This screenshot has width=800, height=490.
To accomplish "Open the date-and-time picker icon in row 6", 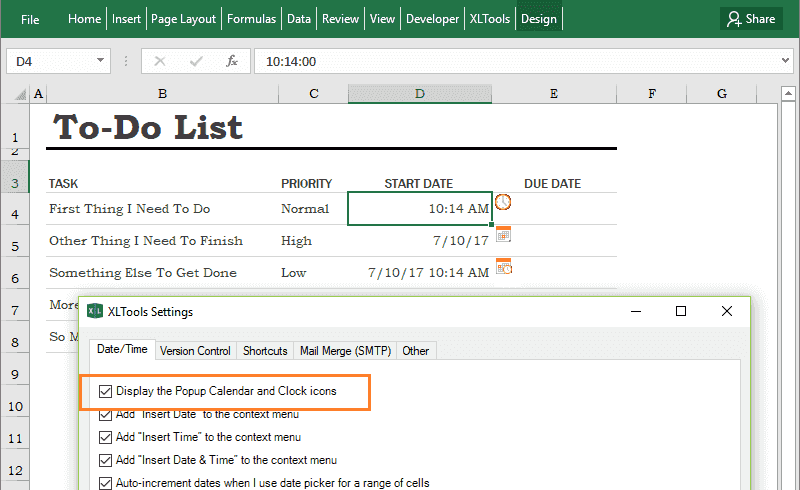I will pos(504,266).
